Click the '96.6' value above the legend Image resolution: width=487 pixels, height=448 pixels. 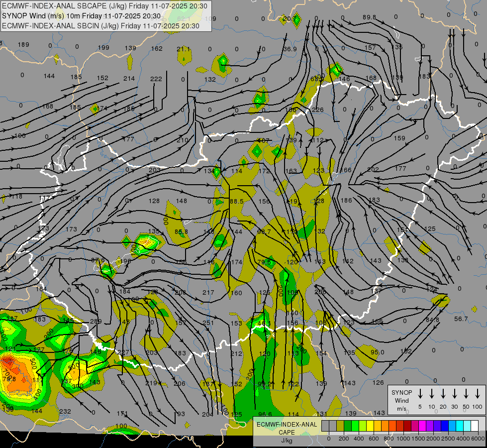tap(265, 414)
